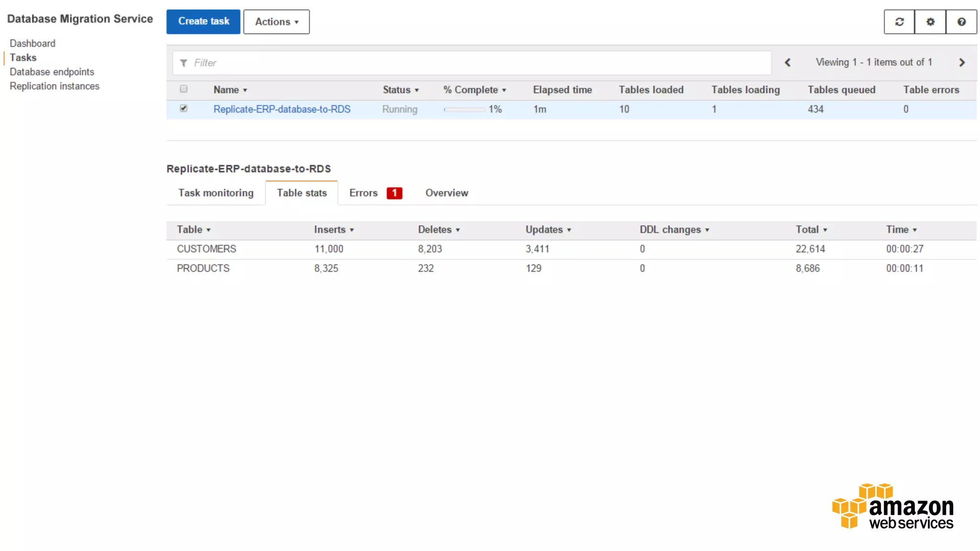Click the help question mark icon

pos(961,22)
